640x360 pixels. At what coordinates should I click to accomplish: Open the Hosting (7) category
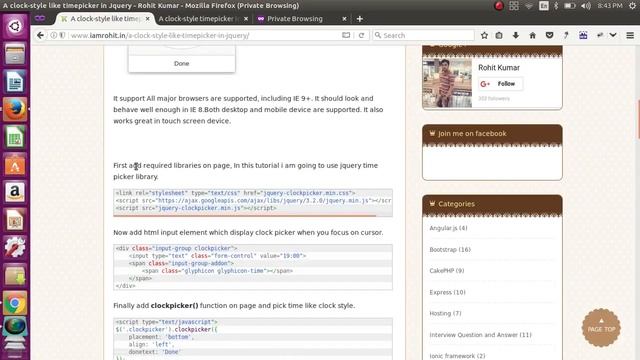(x=445, y=313)
